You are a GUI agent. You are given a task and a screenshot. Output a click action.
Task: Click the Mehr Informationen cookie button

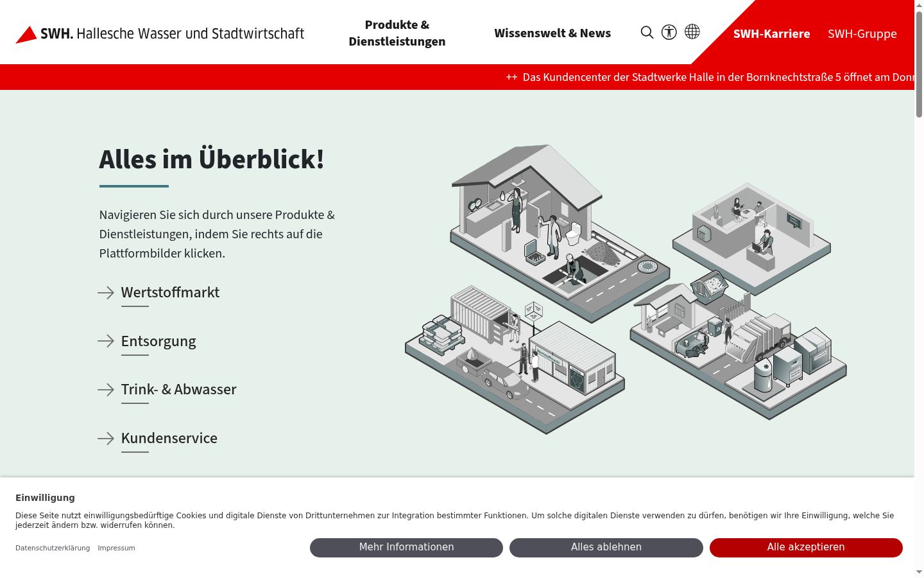coord(406,547)
